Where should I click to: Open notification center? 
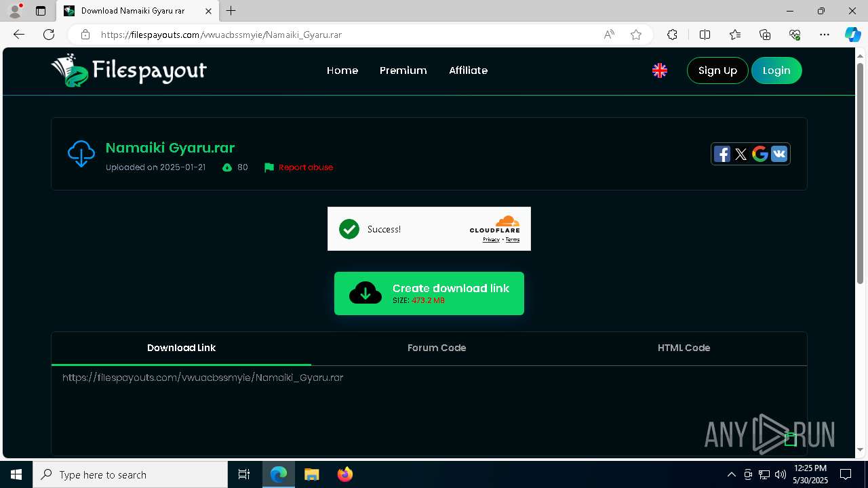click(846, 474)
